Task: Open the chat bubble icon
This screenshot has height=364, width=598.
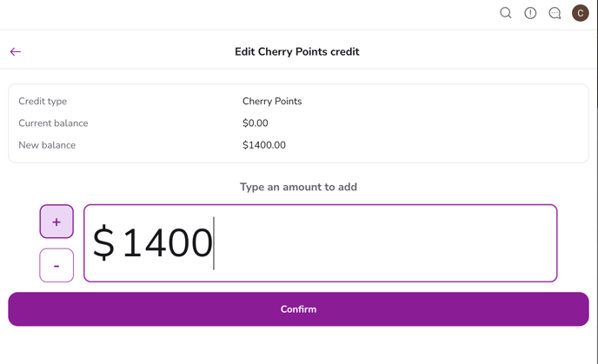Action: [555, 13]
